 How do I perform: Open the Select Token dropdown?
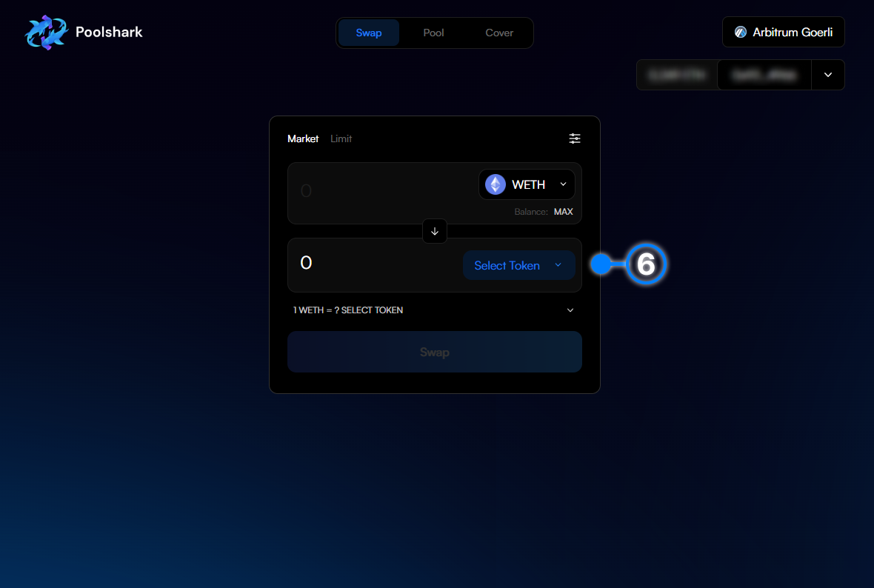pyautogui.click(x=518, y=265)
